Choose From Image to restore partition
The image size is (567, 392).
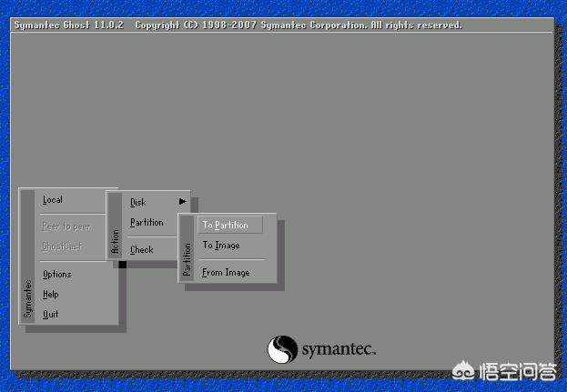[225, 273]
